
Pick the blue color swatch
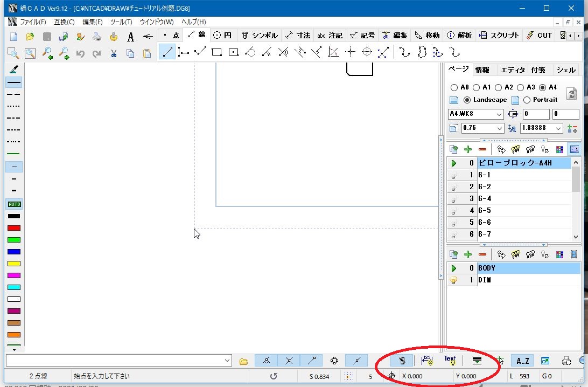coord(14,252)
